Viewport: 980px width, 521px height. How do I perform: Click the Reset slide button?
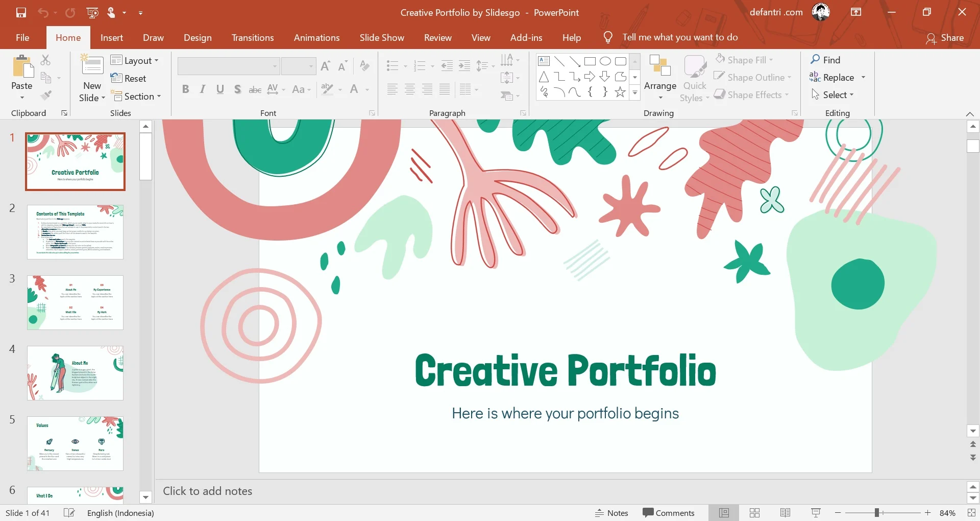[x=129, y=78]
